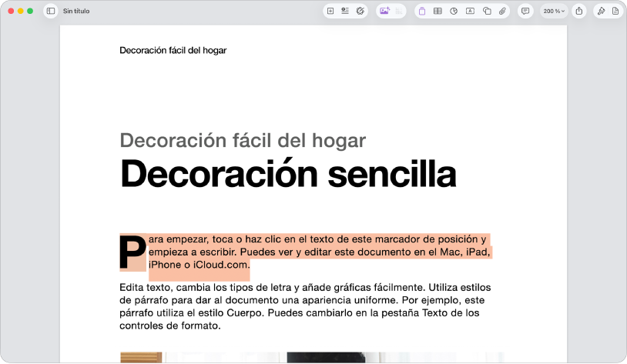The width and height of the screenshot is (627, 364).
Task: Click the Media paperclip icon
Action: pyautogui.click(x=502, y=12)
